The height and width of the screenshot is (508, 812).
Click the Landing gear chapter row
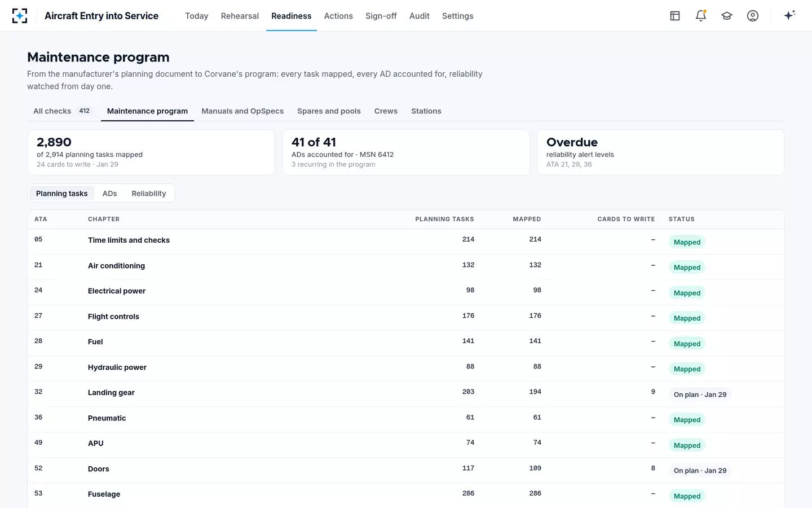pyautogui.click(x=406, y=393)
